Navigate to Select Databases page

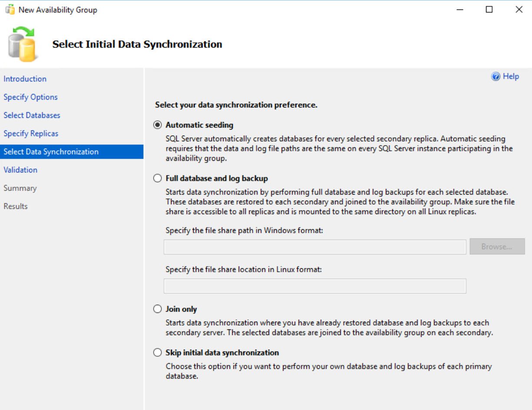32,115
